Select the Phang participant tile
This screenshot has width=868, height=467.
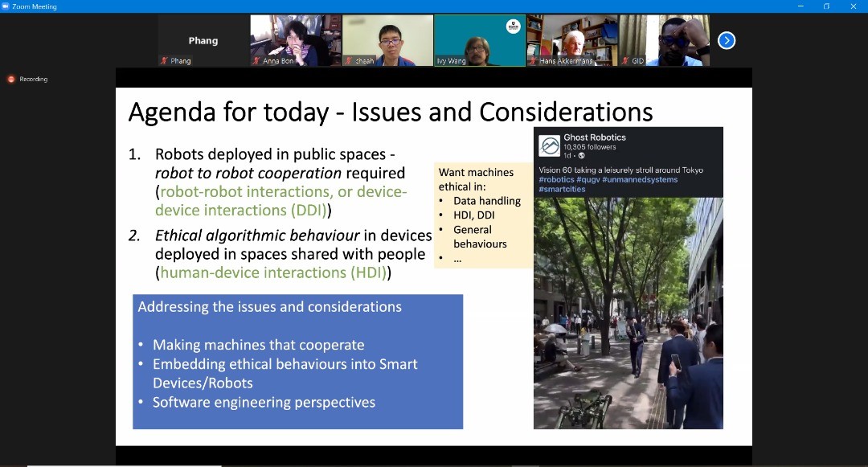click(203, 40)
